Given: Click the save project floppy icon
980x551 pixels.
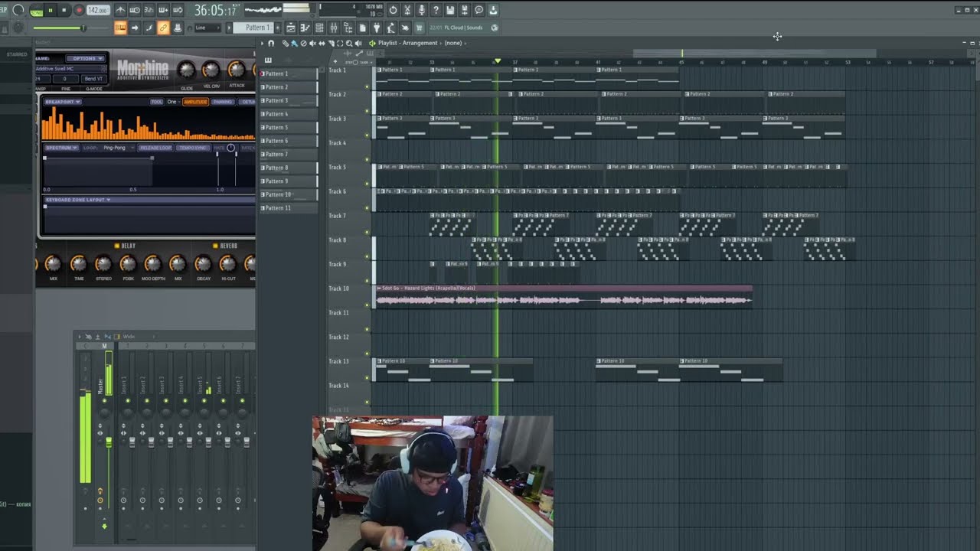Looking at the screenshot, I should (x=450, y=10).
